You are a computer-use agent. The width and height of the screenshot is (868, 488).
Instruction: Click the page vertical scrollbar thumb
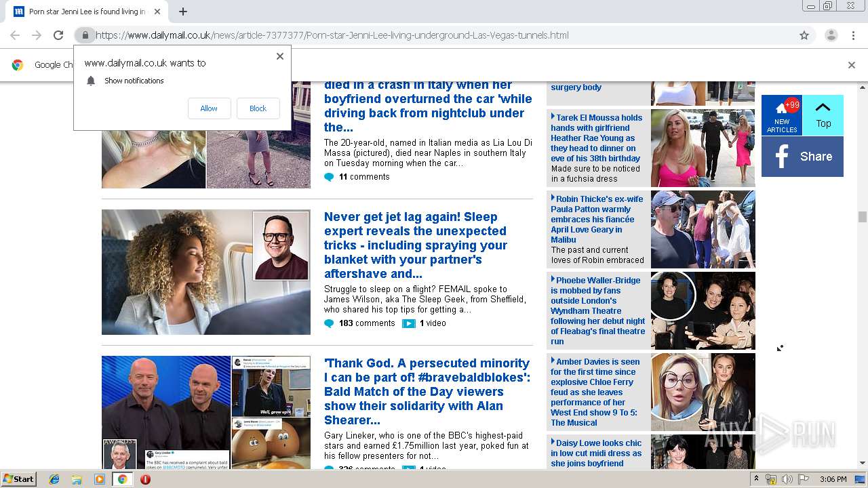[862, 217]
